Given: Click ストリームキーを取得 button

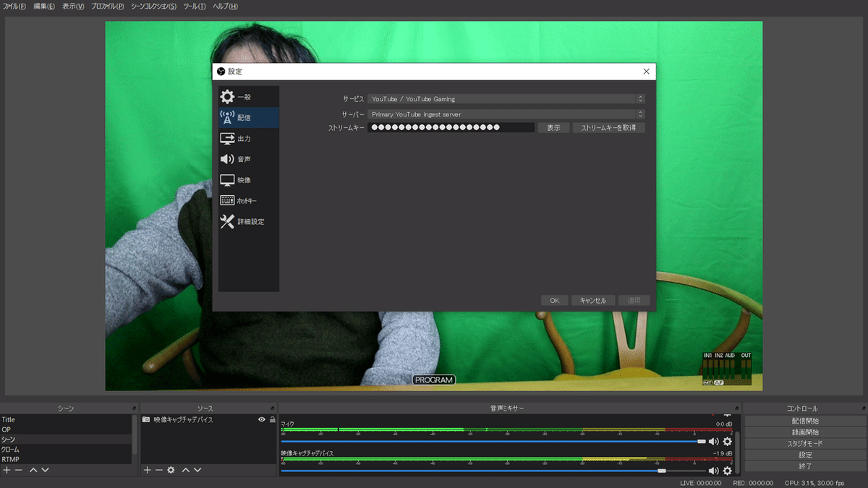Looking at the screenshot, I should click(608, 128).
